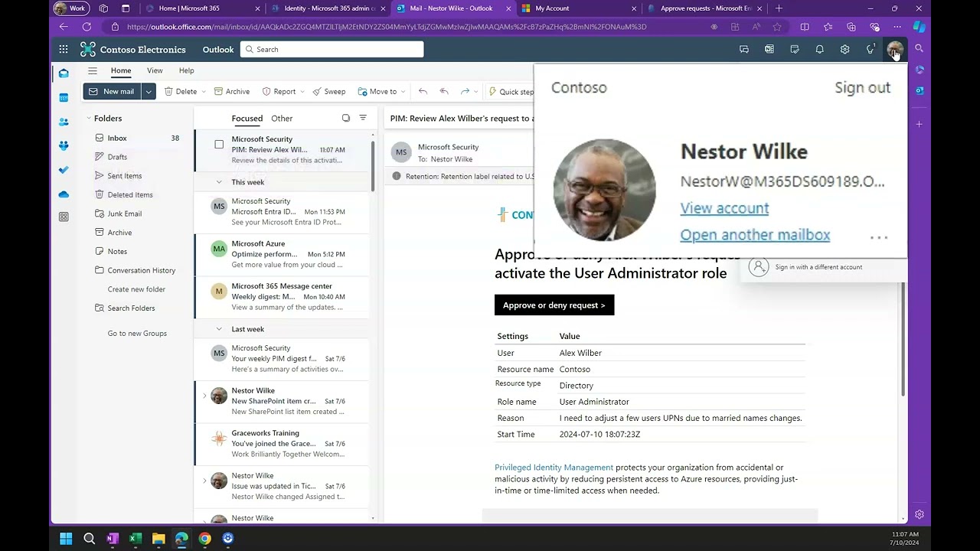
Task: Open Windows Start menu
Action: point(66,538)
